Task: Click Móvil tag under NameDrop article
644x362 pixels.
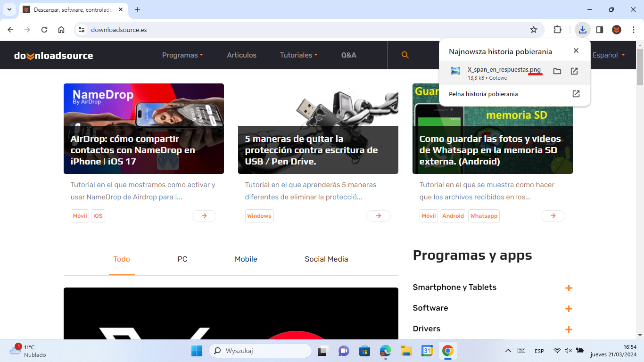Action: [x=80, y=216]
